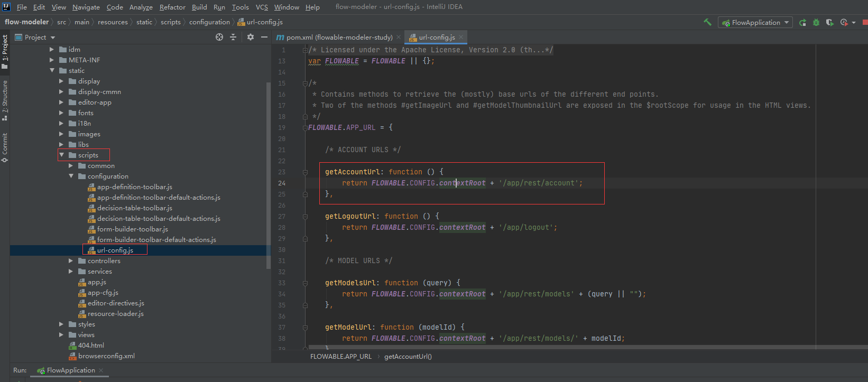Select app-definition-toolbar.js file

tap(134, 187)
